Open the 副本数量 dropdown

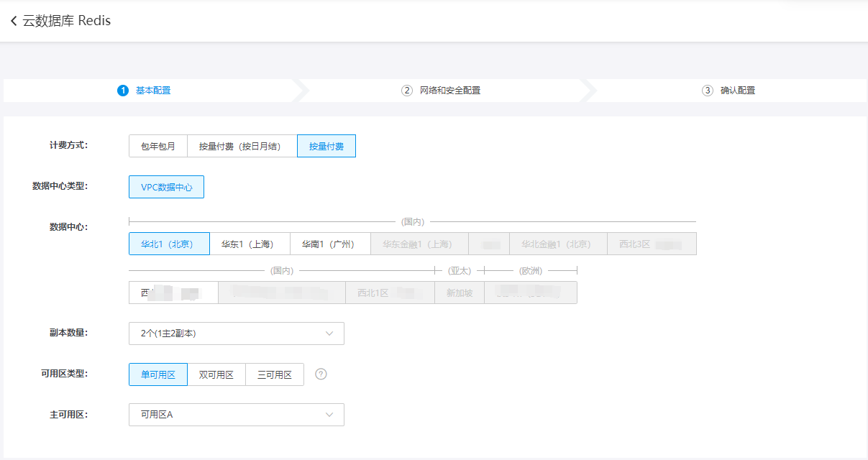pos(236,333)
